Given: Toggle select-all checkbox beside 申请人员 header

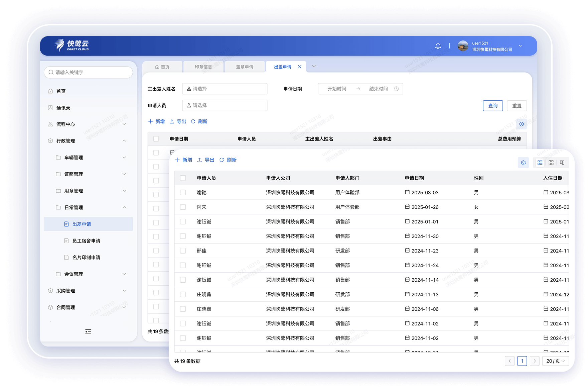Looking at the screenshot, I should pos(183,178).
